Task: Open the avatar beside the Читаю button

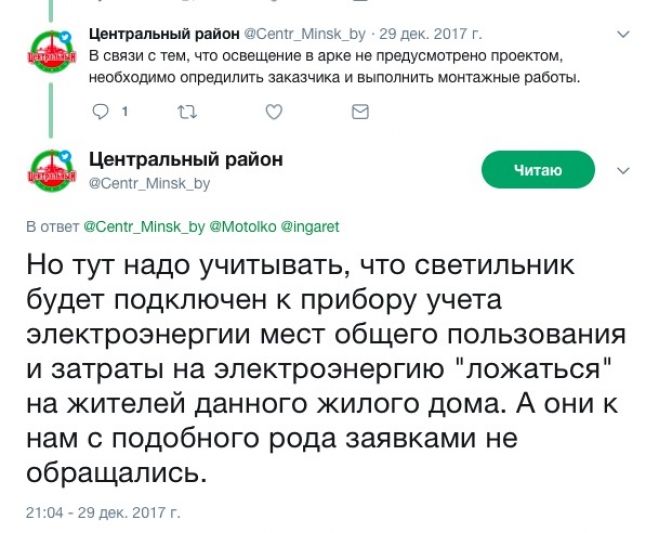Action: (49, 172)
